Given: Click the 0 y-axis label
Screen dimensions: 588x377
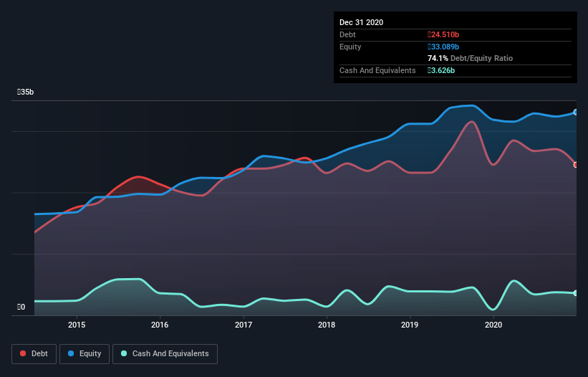Looking at the screenshot, I should pyautogui.click(x=21, y=307).
